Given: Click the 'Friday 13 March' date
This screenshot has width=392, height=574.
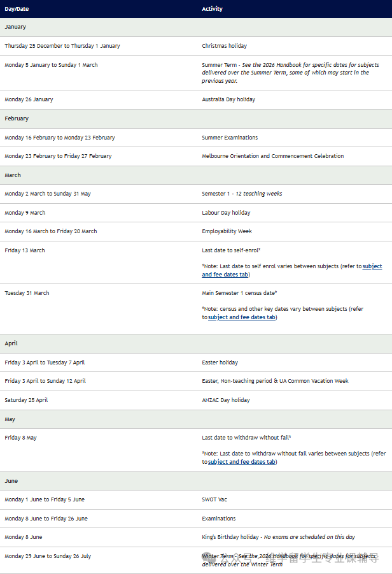Looking at the screenshot, I should click(x=24, y=250).
